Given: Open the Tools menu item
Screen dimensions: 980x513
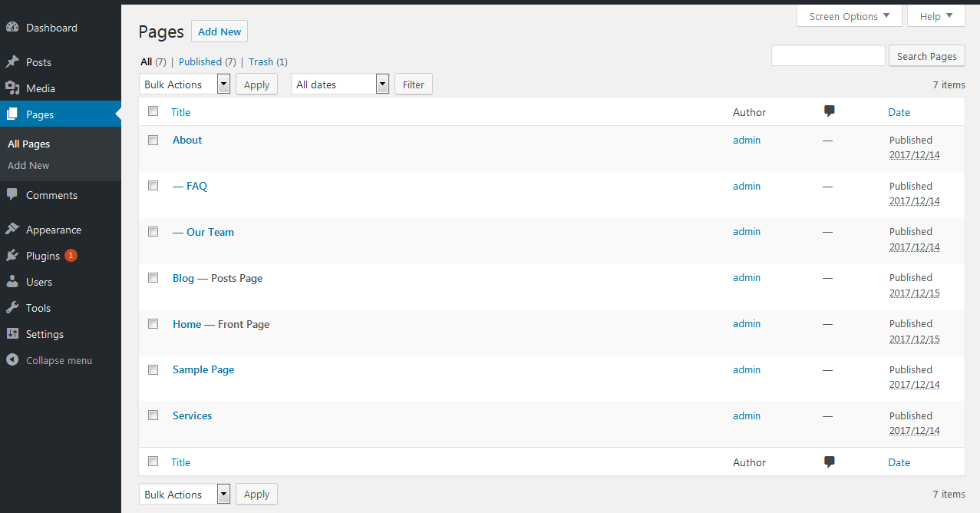Looking at the screenshot, I should 38,308.
